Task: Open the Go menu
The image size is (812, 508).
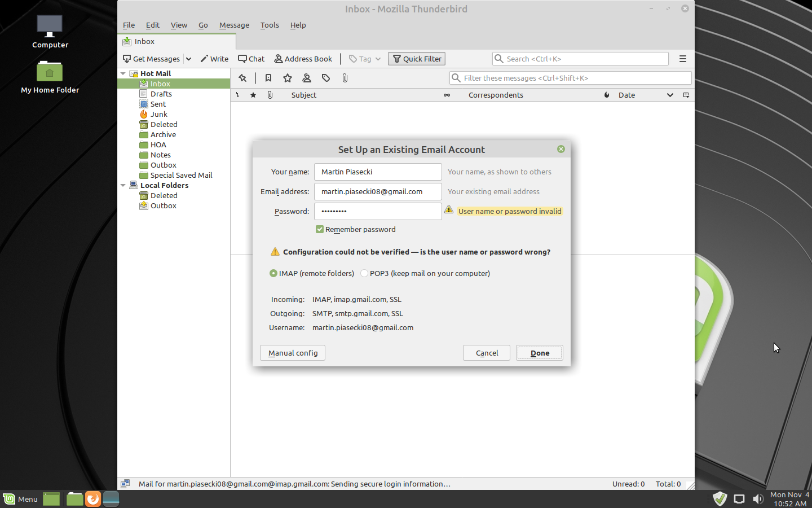Action: click(203, 25)
